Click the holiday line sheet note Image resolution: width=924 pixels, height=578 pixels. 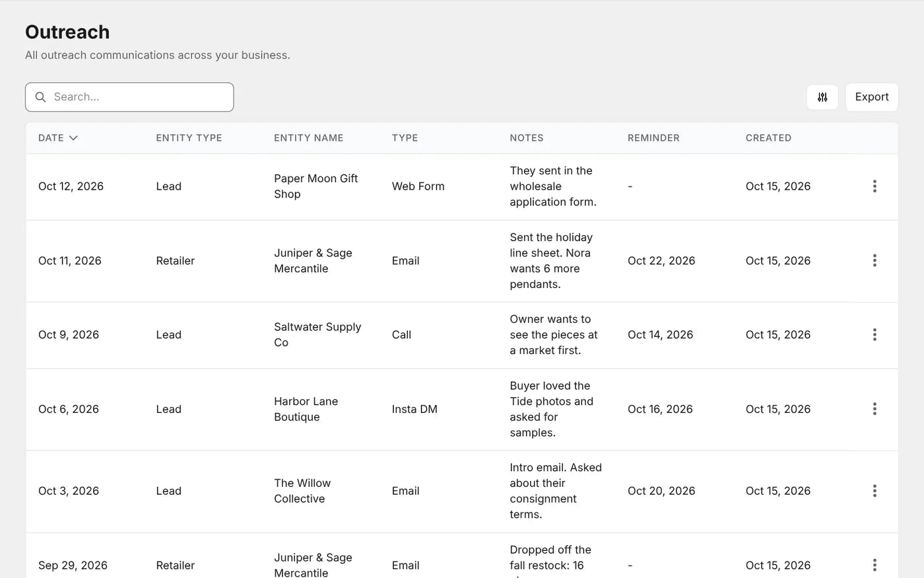pyautogui.click(x=551, y=261)
